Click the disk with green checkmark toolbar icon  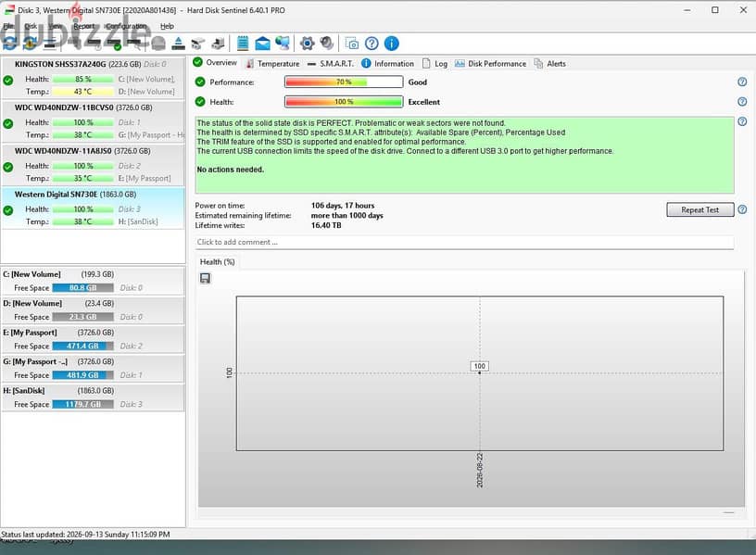point(115,44)
